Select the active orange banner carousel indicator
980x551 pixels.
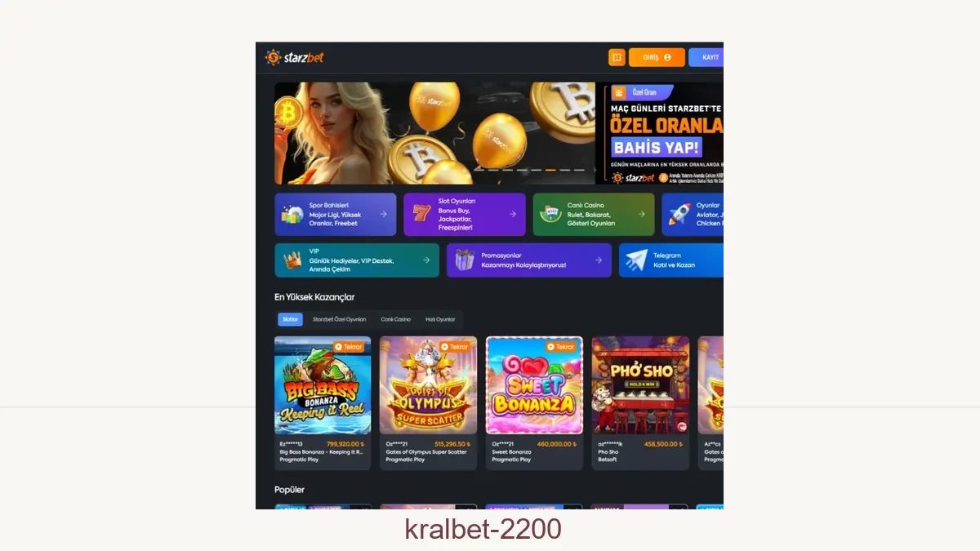coord(550,170)
